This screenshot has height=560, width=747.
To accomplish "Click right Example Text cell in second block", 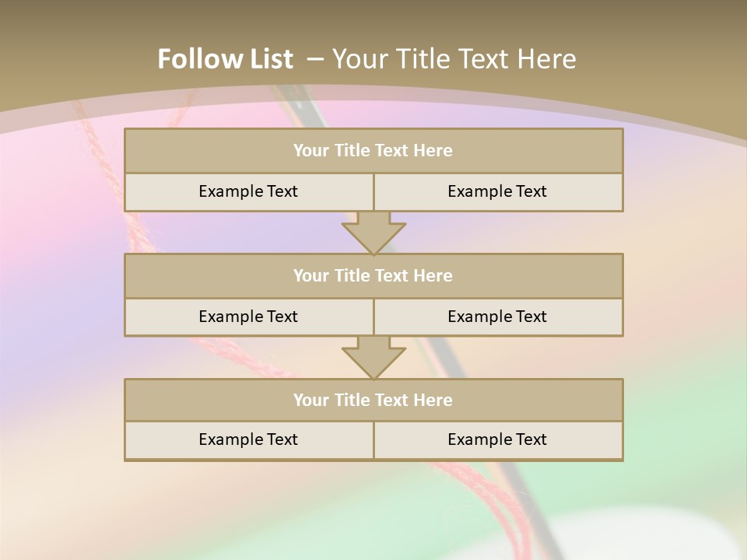I will pos(498,317).
